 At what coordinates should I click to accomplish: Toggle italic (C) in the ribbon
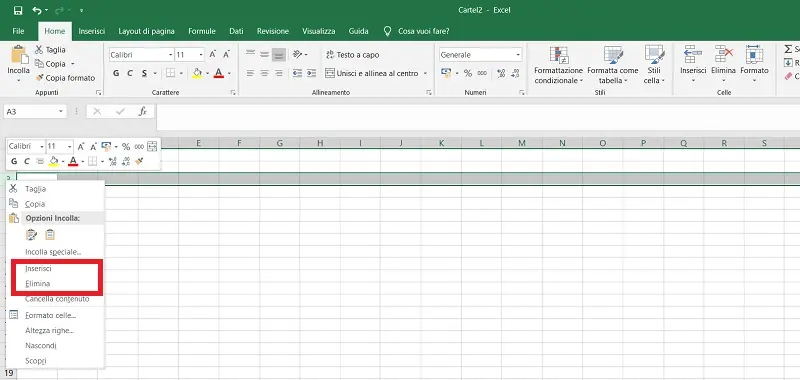[130, 73]
